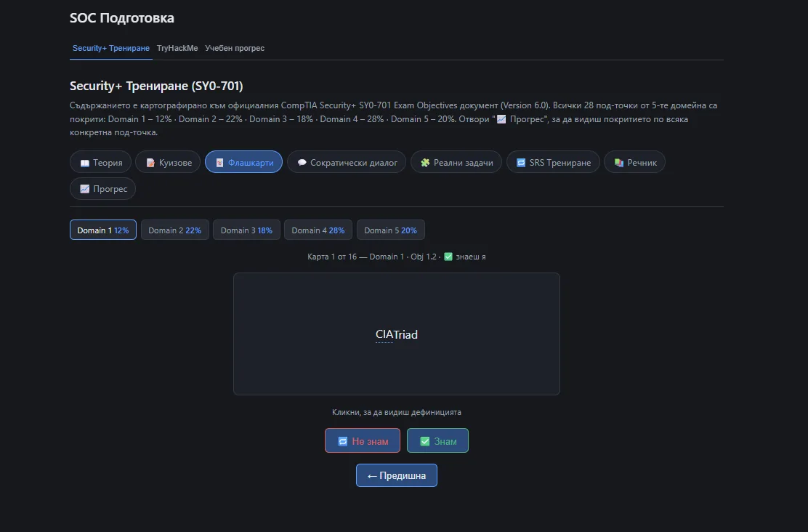Click the Security+ Трениране (SY0-701) heading

tap(156, 86)
